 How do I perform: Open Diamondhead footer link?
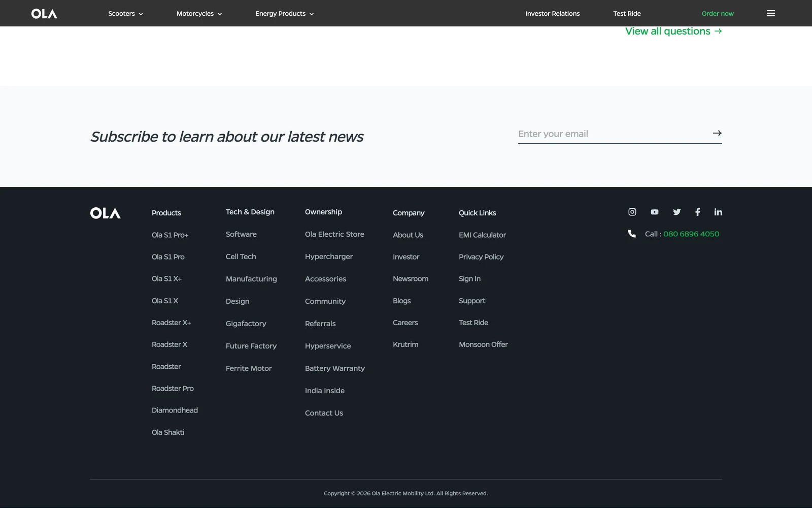(175, 410)
